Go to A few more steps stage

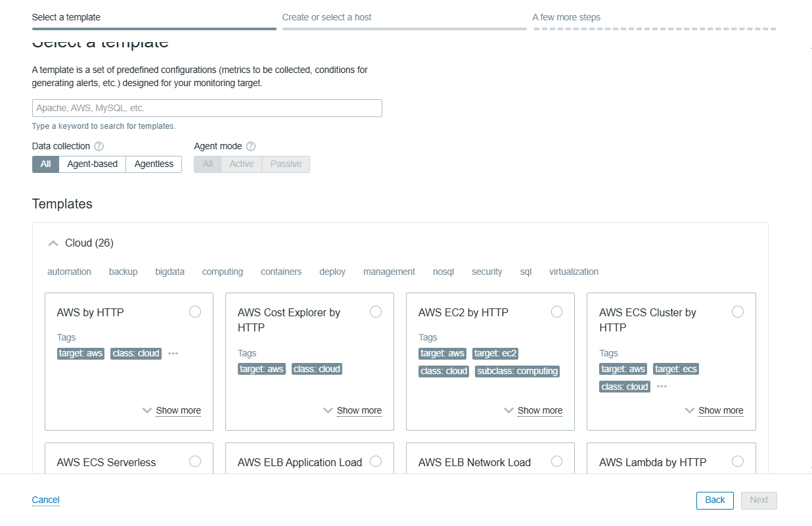point(566,17)
